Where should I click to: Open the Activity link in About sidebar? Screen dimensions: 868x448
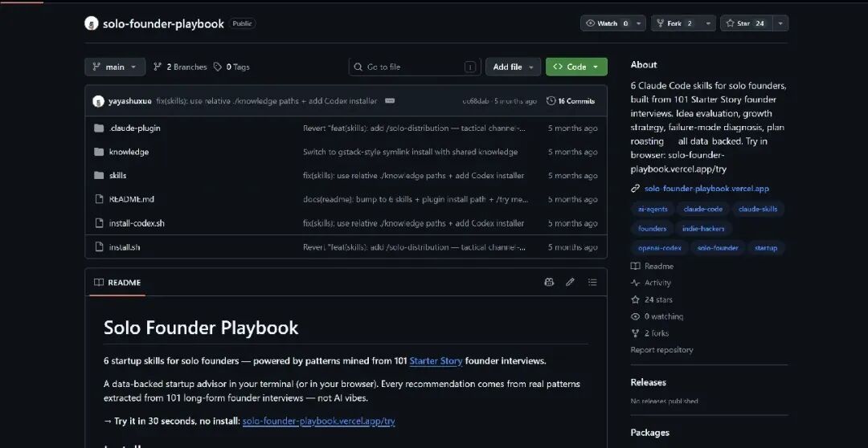[651, 283]
